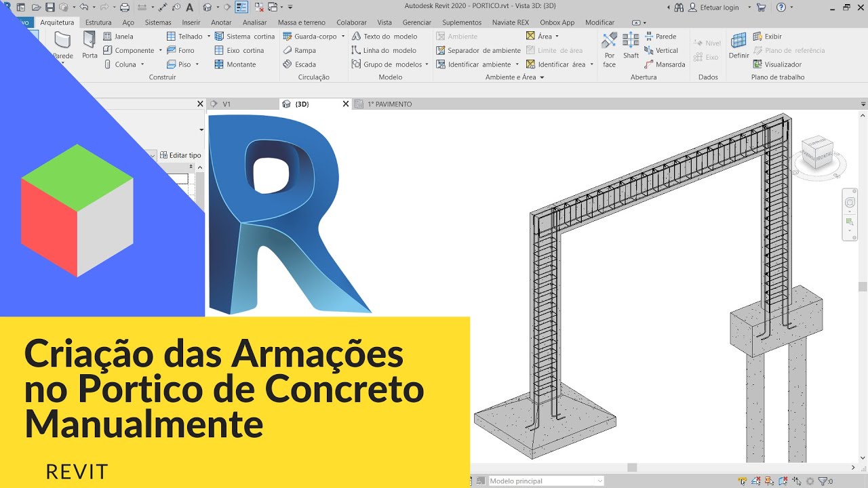Close the {3D} view tab
This screenshot has height=488, width=868.
346,104
